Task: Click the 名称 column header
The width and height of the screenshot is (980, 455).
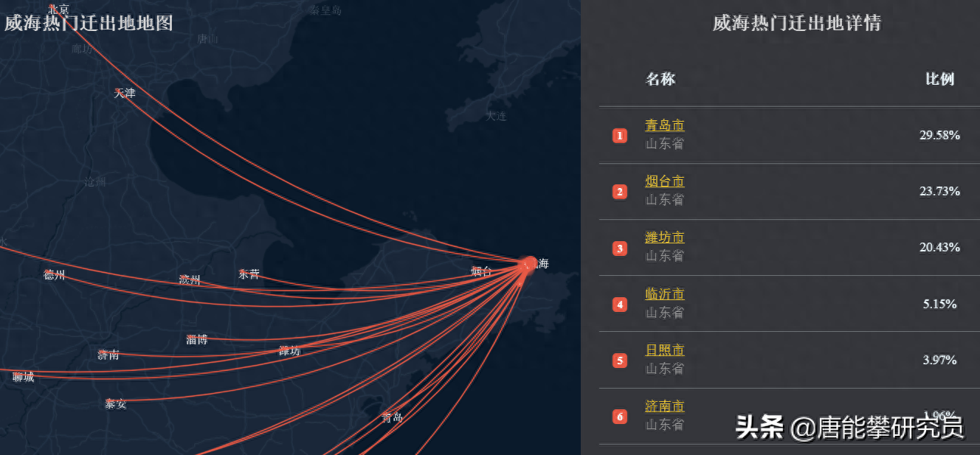Action: (660, 79)
